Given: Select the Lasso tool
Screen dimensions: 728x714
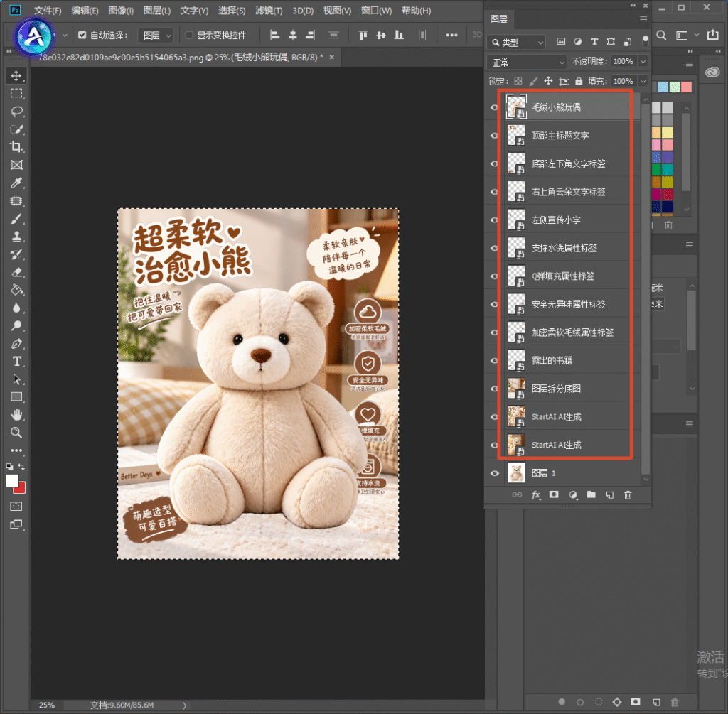Looking at the screenshot, I should point(16,112).
